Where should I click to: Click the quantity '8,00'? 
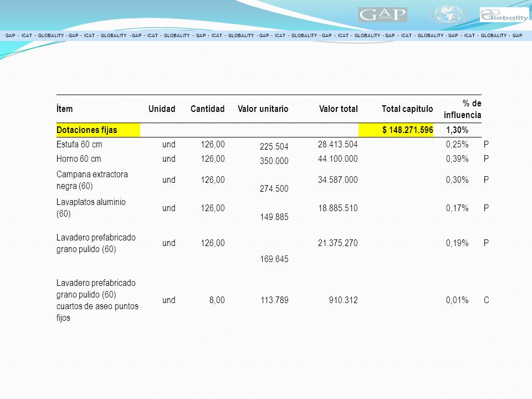coord(217,300)
